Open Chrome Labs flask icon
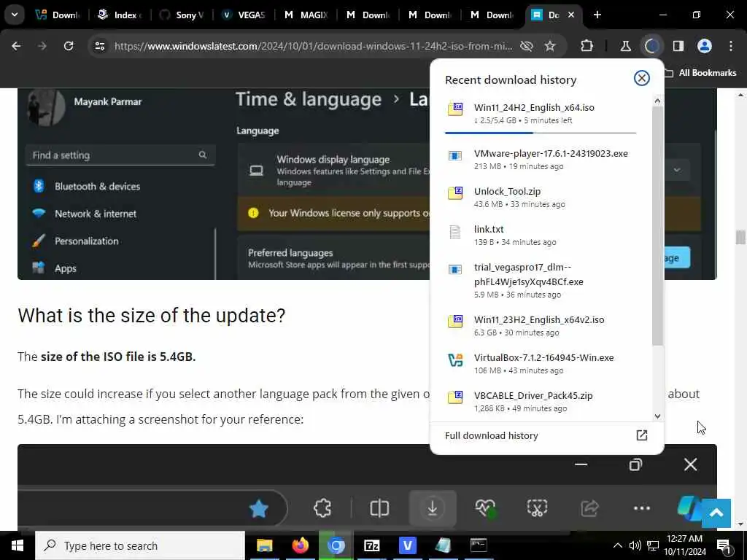747x560 pixels. pyautogui.click(x=625, y=46)
